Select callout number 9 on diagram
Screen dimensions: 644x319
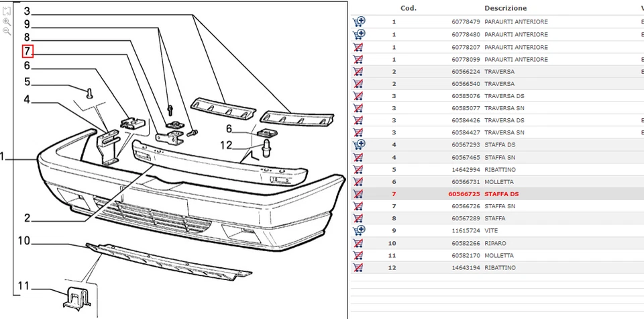tap(27, 24)
